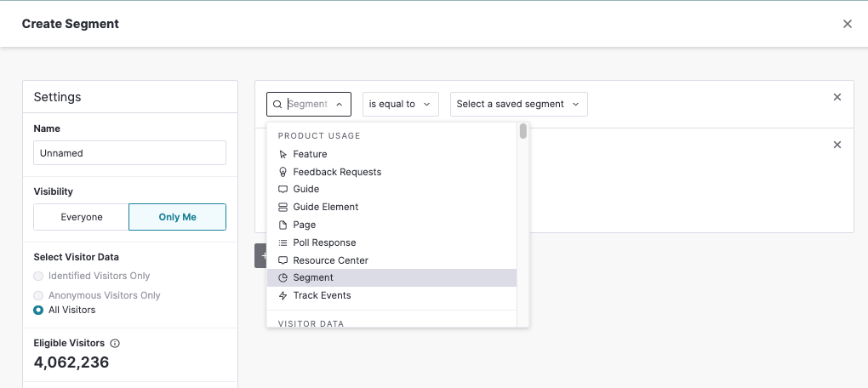
Task: Open the 'is equal to' operator dropdown
Action: tap(400, 104)
